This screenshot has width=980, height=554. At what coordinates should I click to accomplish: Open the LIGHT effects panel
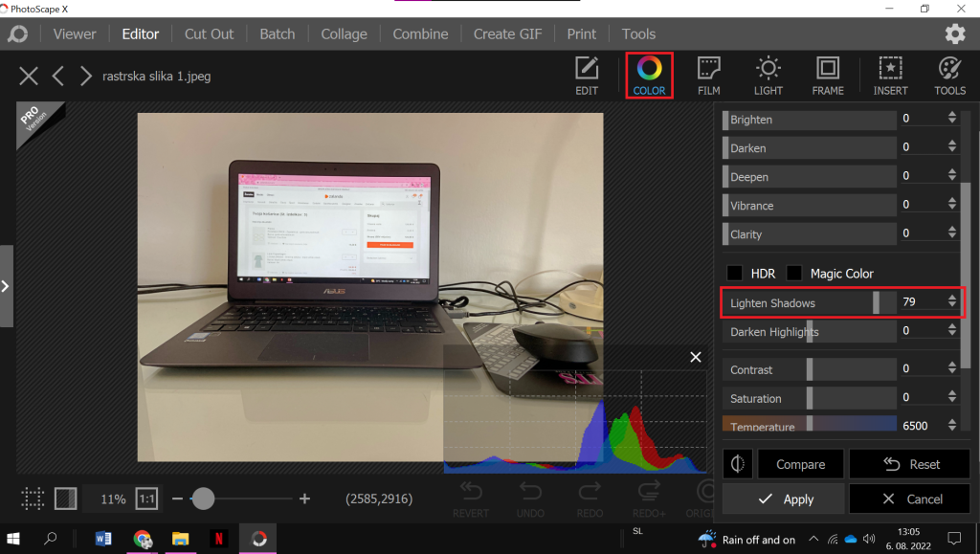(x=768, y=76)
